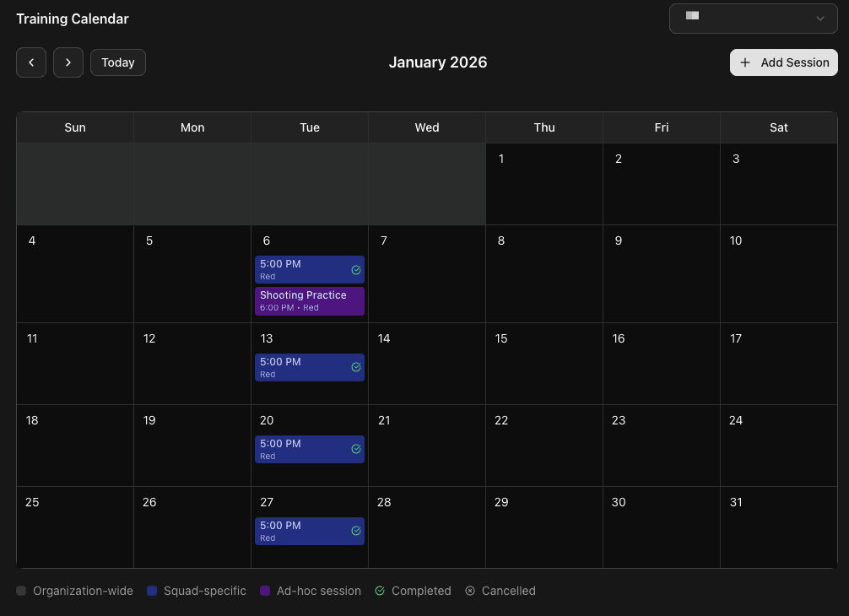Click the previous month chevron arrow
Image resolution: width=849 pixels, height=616 pixels.
30,62
